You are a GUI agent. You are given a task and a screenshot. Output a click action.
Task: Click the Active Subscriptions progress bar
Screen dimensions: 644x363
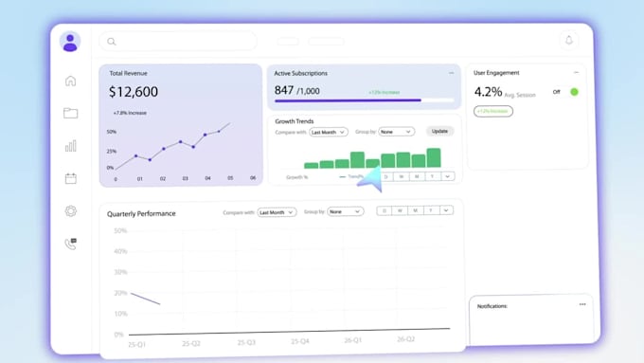pyautogui.click(x=365, y=100)
